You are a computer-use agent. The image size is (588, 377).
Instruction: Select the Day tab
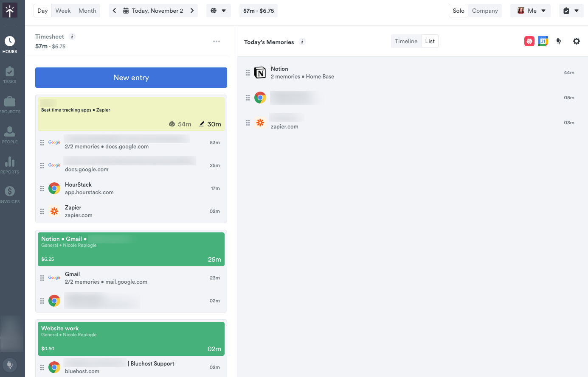click(42, 11)
